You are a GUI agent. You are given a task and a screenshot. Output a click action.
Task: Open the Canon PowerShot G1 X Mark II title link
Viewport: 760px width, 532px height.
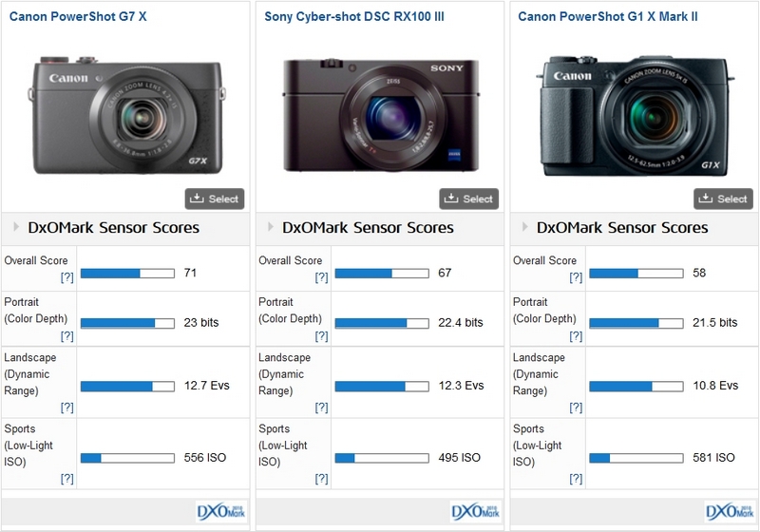point(608,16)
